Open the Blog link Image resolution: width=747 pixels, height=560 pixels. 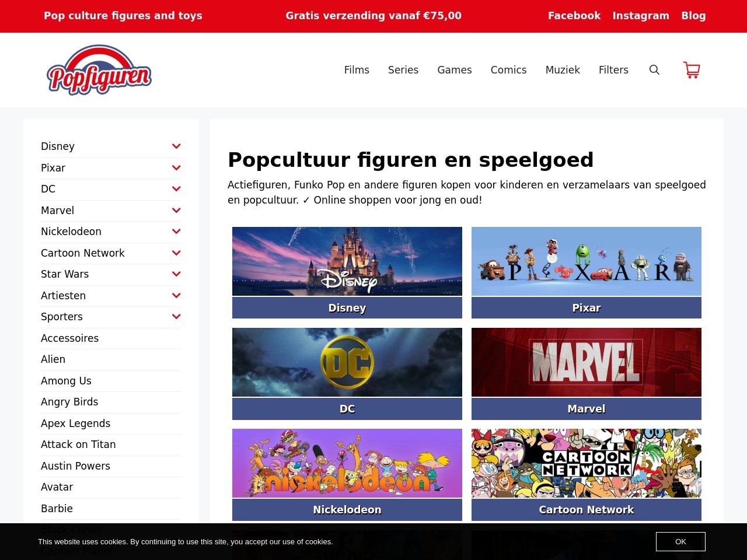[693, 16]
